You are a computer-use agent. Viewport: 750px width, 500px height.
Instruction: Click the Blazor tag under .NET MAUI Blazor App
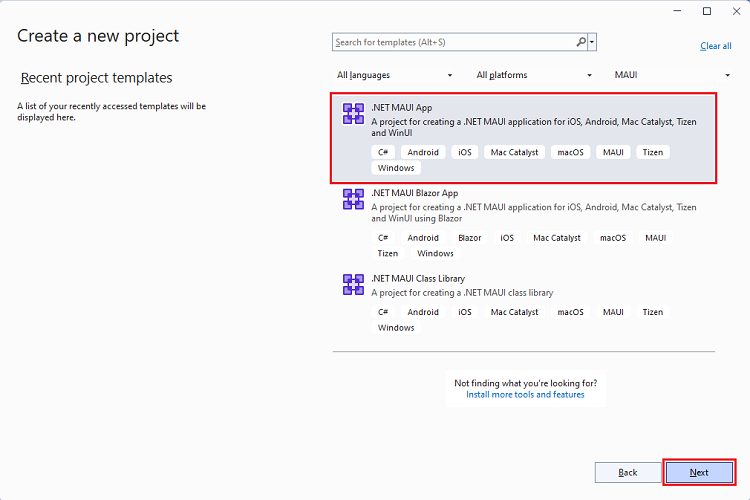[x=470, y=238]
